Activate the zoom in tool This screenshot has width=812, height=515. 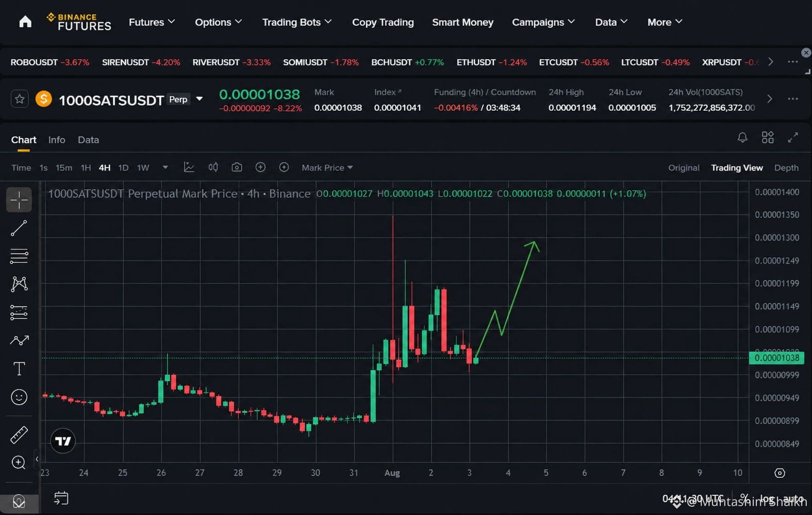point(19,462)
